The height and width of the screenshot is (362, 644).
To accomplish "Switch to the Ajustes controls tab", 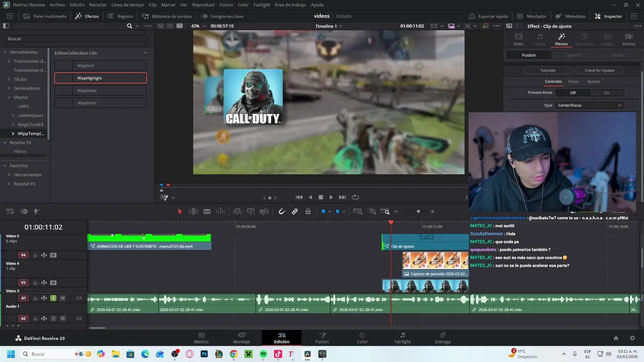I will click(x=594, y=81).
